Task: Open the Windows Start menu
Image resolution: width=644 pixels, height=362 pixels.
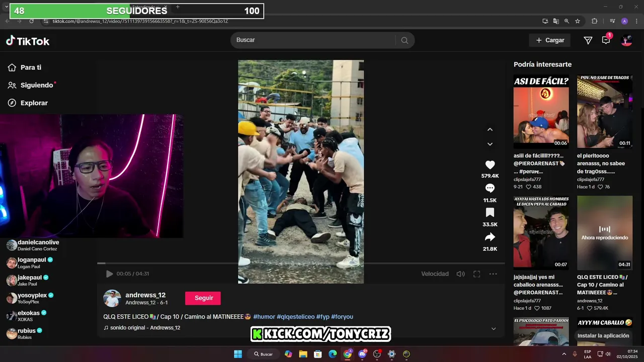Action: coord(238,354)
